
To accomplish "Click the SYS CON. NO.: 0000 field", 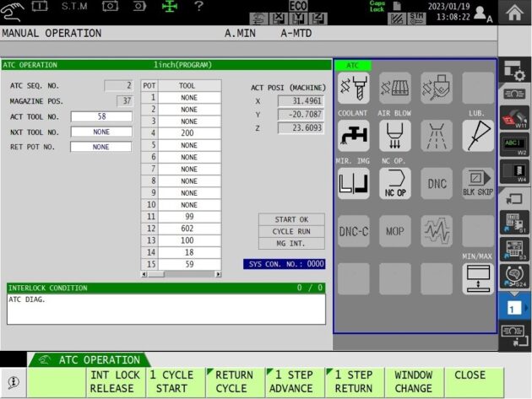I will coord(285,264).
